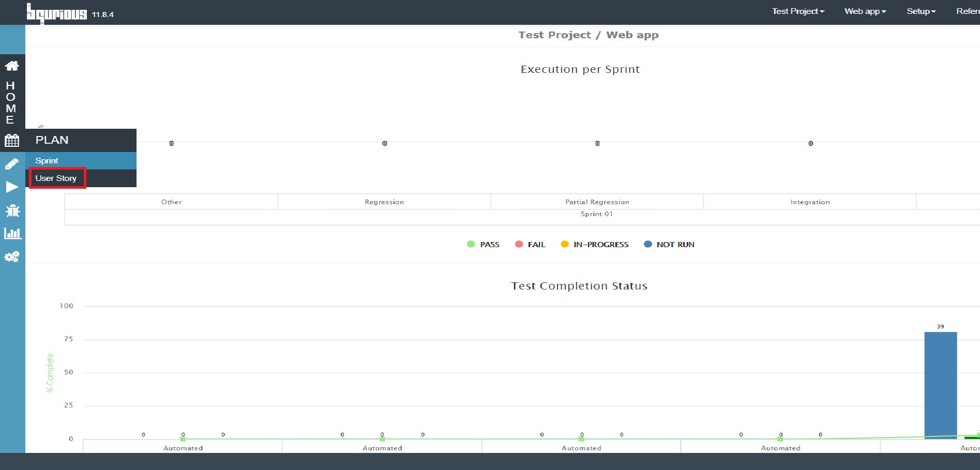980x470 pixels.
Task: Click the Home house icon in the sidebar
Action: pyautogui.click(x=12, y=66)
